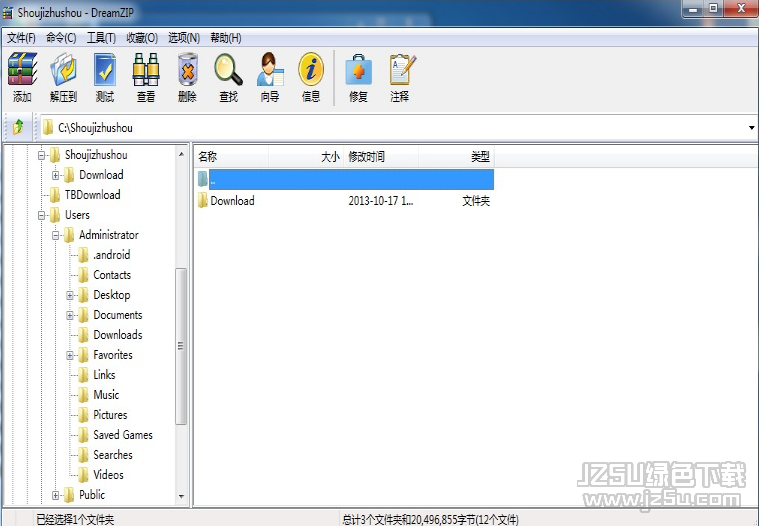
Task: Click the 文件夹 type cell
Action: point(476,201)
